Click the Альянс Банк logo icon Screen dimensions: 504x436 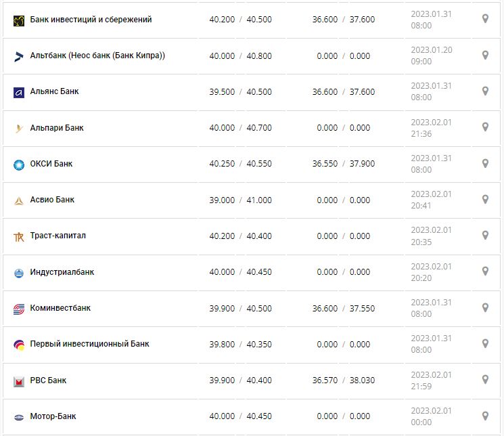(19, 92)
